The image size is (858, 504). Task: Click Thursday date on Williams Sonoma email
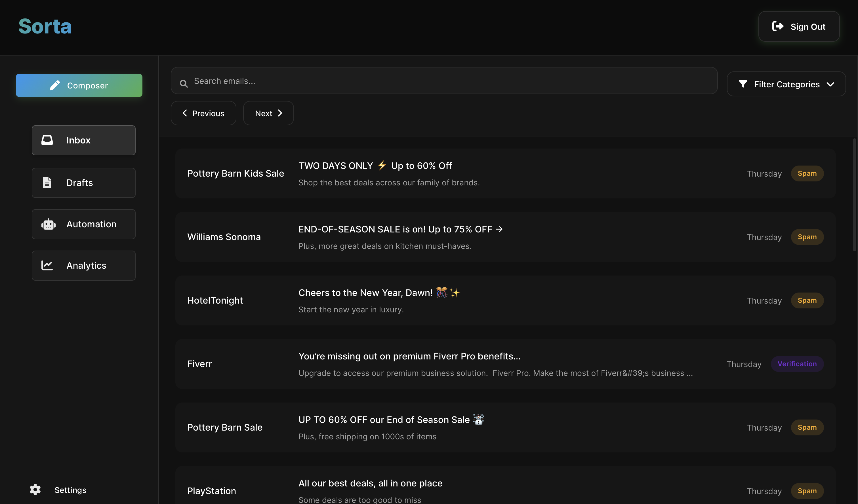coord(764,237)
